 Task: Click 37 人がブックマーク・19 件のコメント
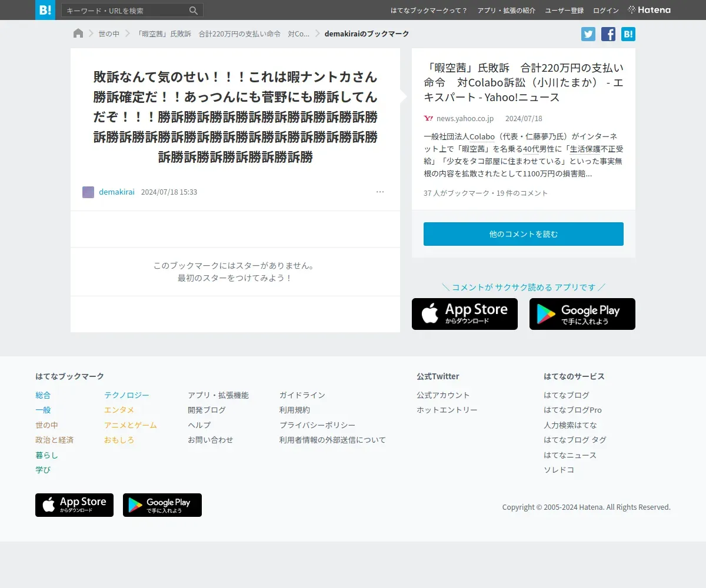tap(485, 193)
